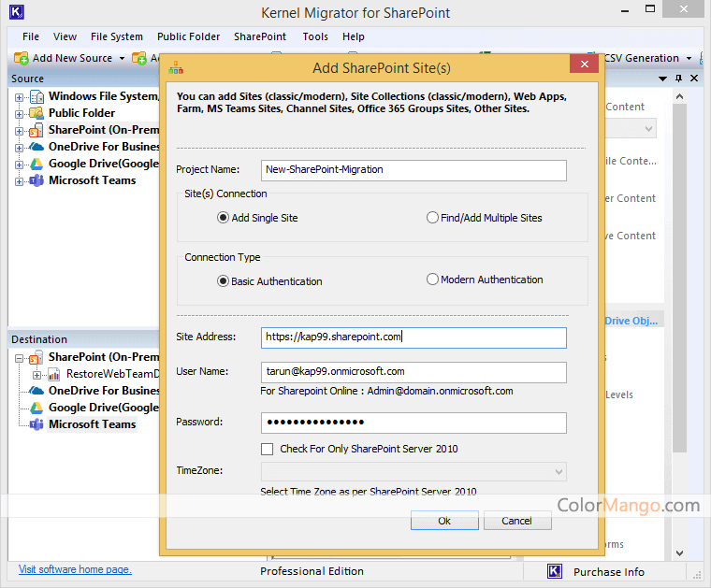Image resolution: width=711 pixels, height=588 pixels.
Task: Open the Public Folder menu
Action: [x=188, y=36]
